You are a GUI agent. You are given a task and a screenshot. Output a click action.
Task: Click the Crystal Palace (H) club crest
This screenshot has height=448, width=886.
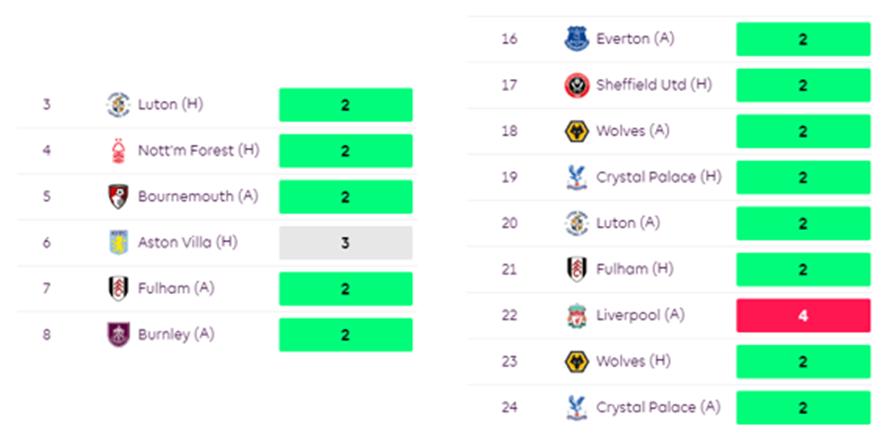click(575, 177)
